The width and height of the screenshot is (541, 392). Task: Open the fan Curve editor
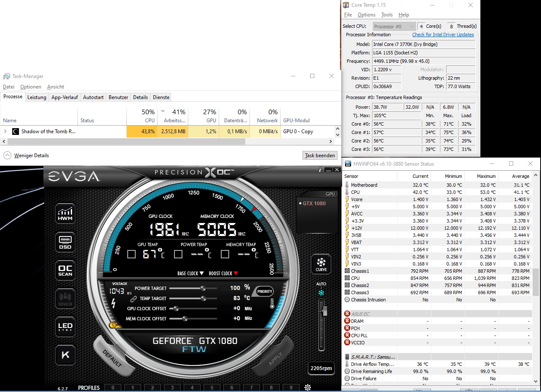321,264
